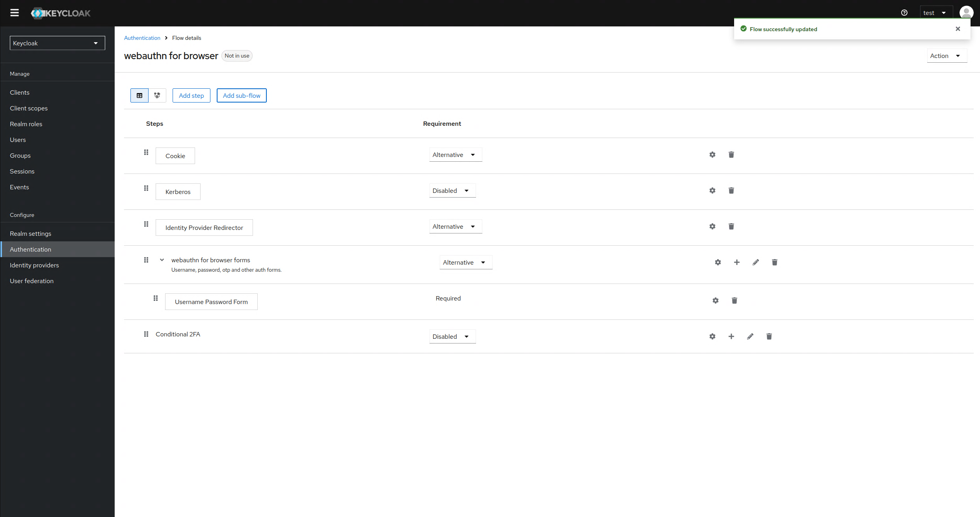The image size is (980, 517).
Task: Expand the Action dropdown
Action: tap(946, 56)
